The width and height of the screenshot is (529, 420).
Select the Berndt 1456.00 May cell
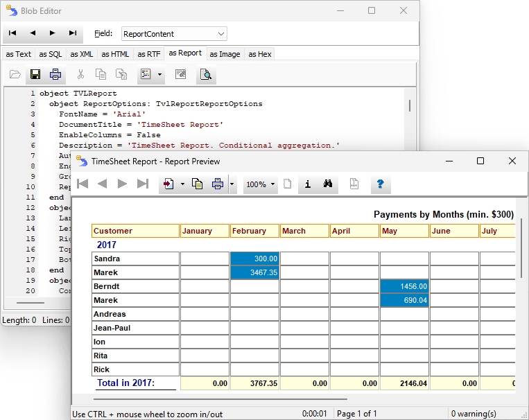pyautogui.click(x=404, y=286)
